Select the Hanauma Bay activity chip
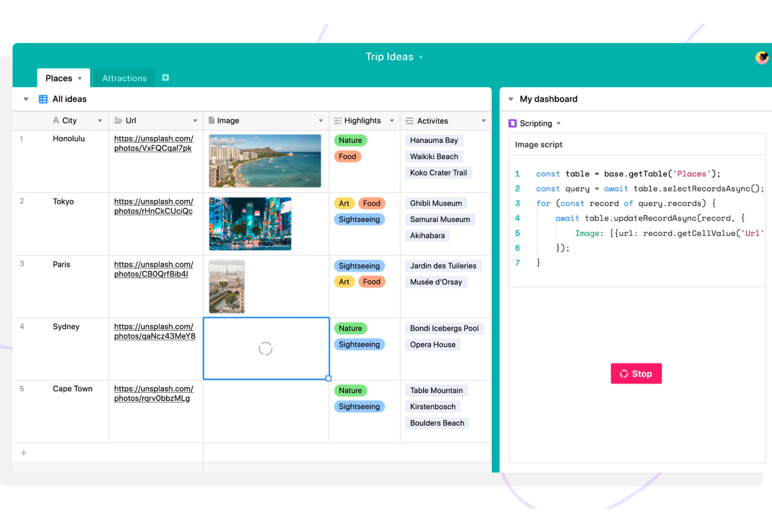This screenshot has height=532, width=772. pyautogui.click(x=434, y=140)
